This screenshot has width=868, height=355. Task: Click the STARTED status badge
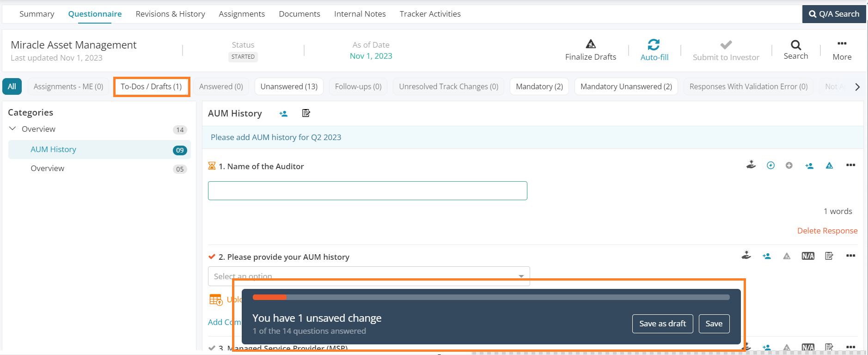click(x=243, y=57)
